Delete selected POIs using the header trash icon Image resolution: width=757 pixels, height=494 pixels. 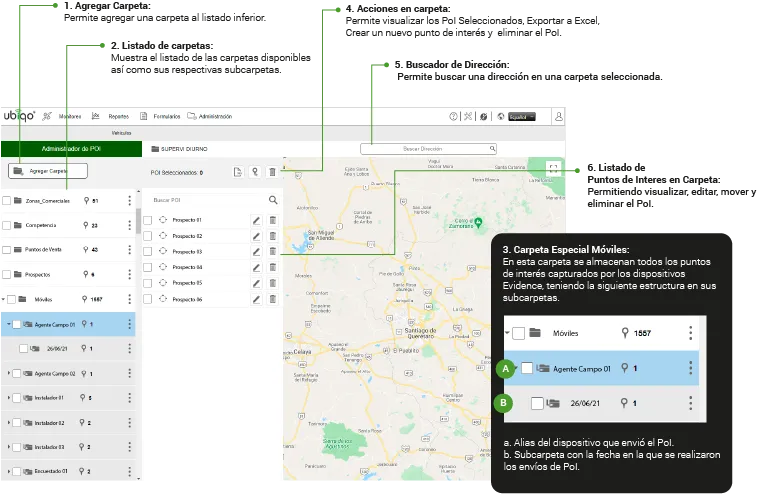pyautogui.click(x=272, y=172)
